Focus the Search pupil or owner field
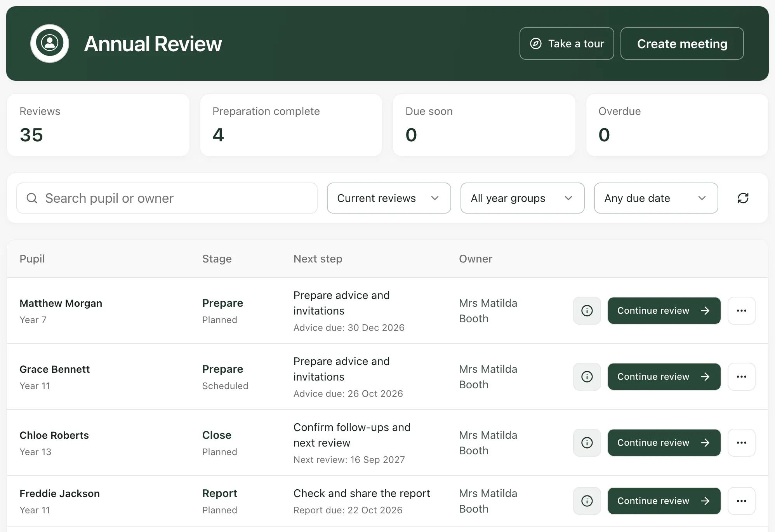 (x=167, y=198)
